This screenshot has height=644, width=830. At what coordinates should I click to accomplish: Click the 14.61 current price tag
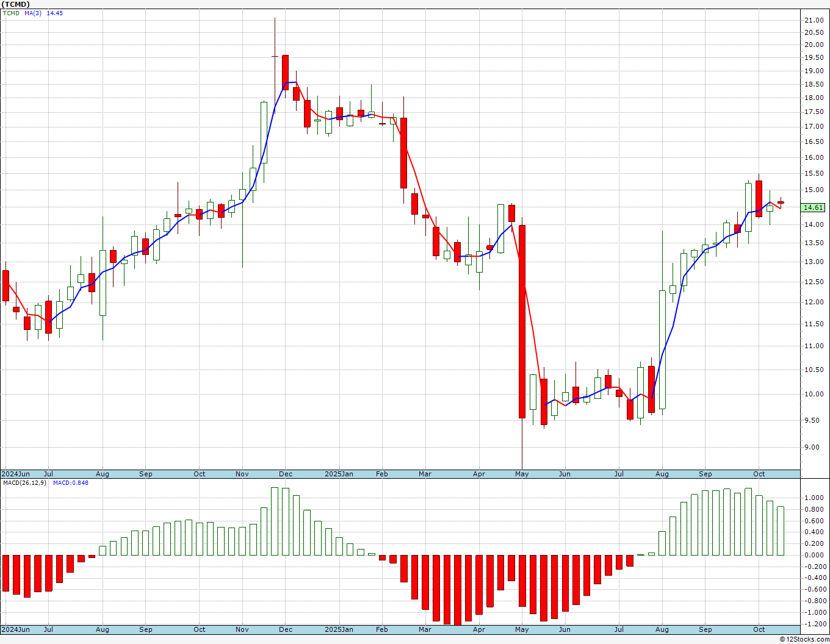[813, 207]
